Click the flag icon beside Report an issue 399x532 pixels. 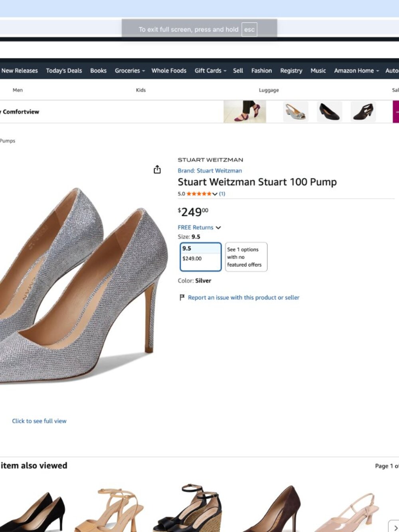(182, 297)
